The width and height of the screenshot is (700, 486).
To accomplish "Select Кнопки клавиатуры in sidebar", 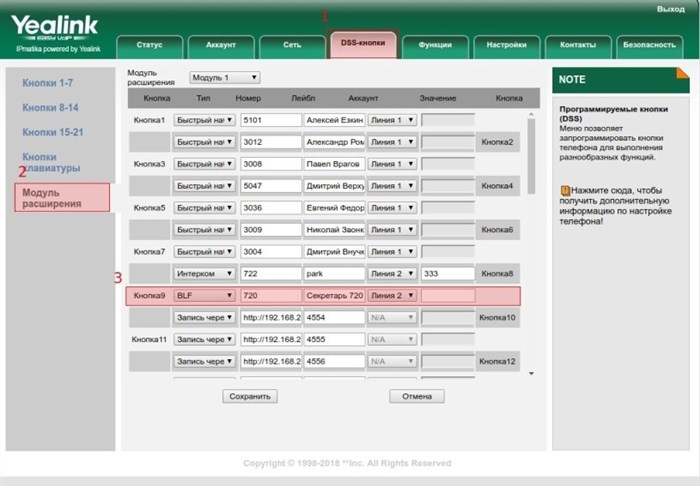I will point(51,162).
